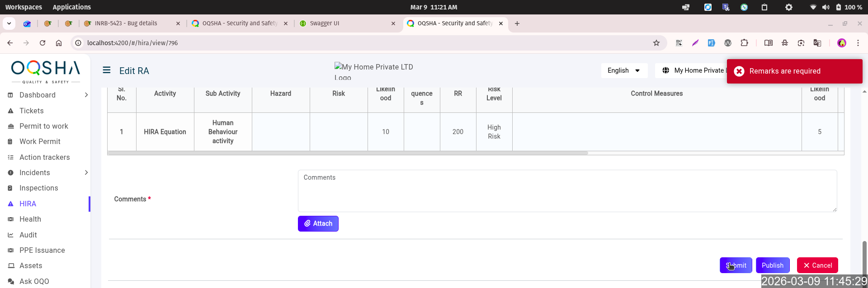Open the browser extensions puzzle icon
The width and height of the screenshot is (868, 288).
pyautogui.click(x=744, y=43)
